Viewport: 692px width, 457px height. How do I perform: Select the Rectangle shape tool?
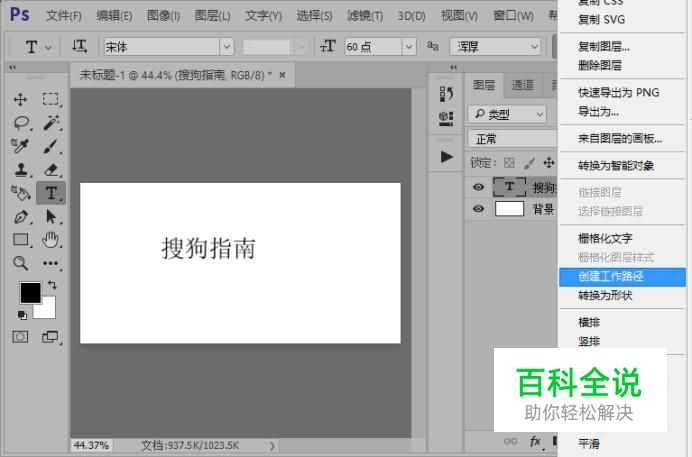(x=21, y=240)
